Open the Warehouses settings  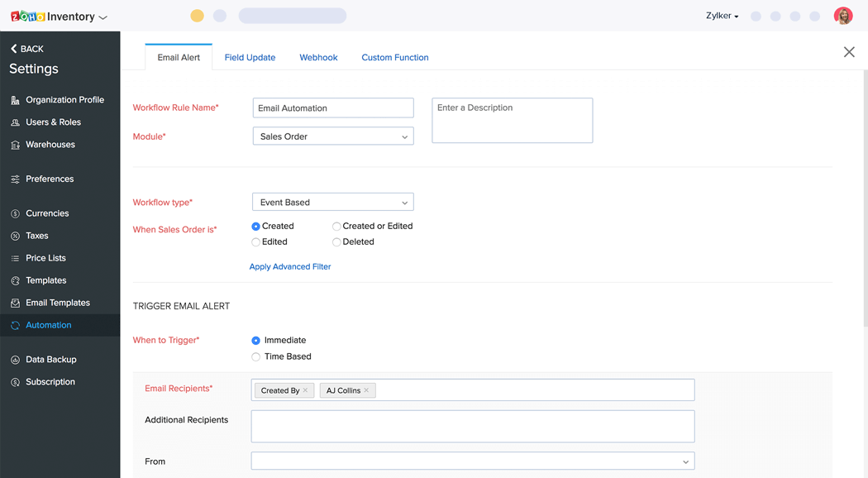(x=51, y=144)
